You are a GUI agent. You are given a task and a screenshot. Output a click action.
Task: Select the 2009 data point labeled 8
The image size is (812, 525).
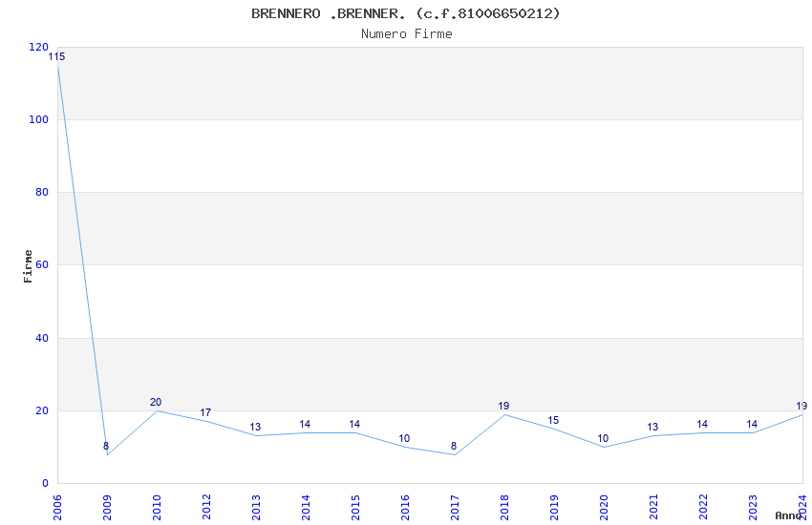click(106, 454)
